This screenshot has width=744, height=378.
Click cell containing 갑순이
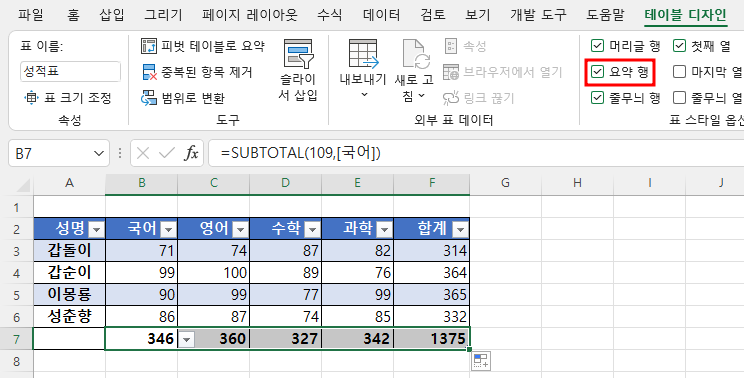[x=69, y=272]
